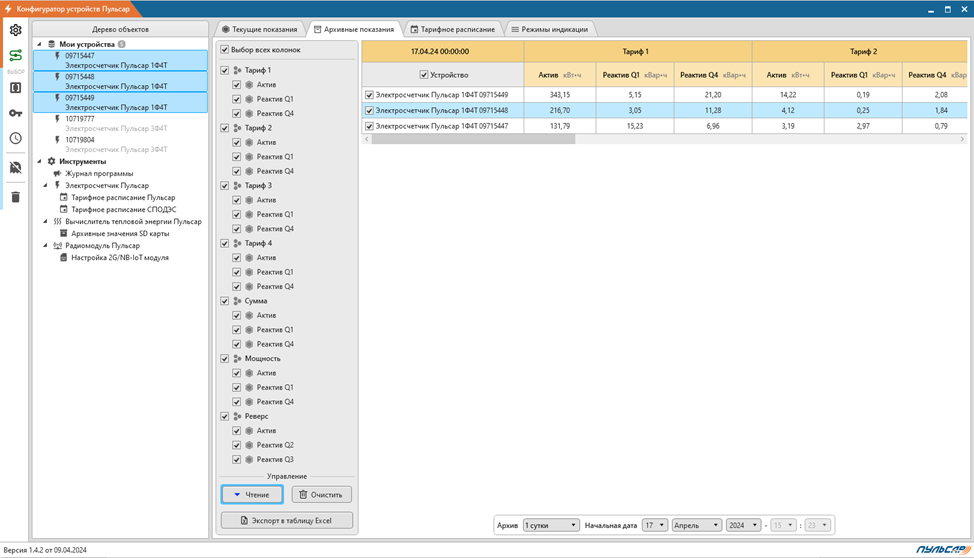Image resolution: width=974 pixels, height=558 pixels.
Task: Open the key access icon in sidebar
Action: click(16, 112)
